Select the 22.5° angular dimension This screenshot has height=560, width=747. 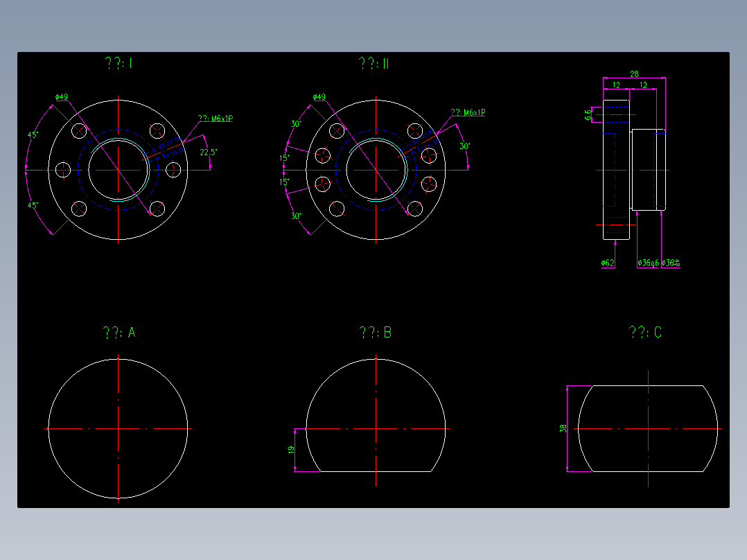207,151
